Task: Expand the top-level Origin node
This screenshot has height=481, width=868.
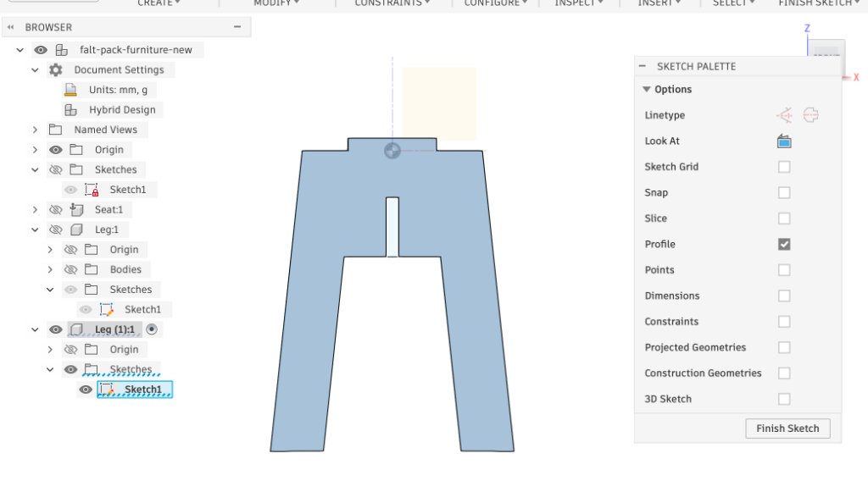Action: tap(35, 149)
